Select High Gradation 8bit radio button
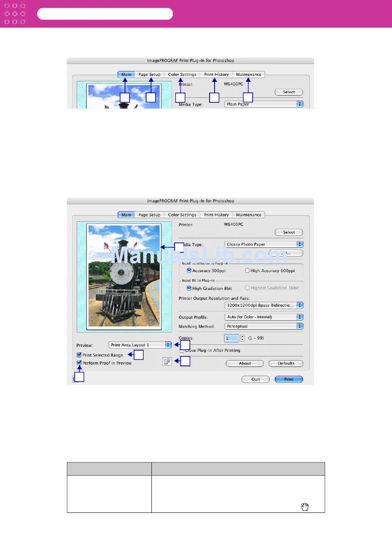The height and width of the screenshot is (555, 392). (189, 288)
